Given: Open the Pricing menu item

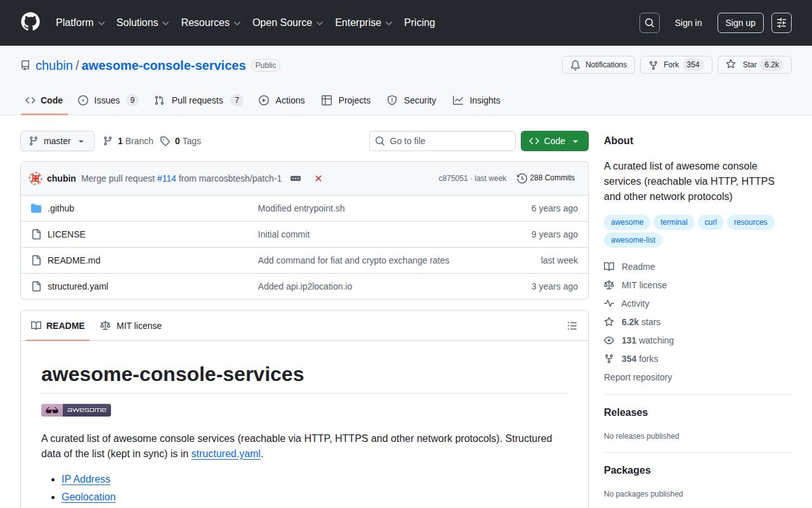Looking at the screenshot, I should tap(419, 22).
